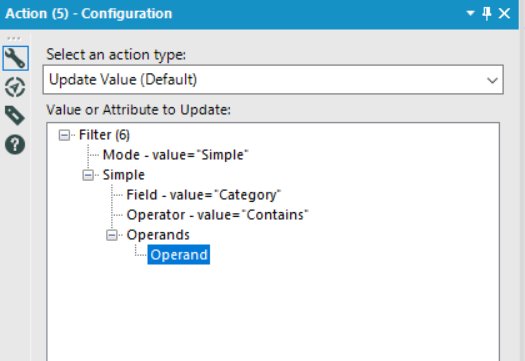This screenshot has width=525, height=361.
Task: Select Mode value Simple tree item
Action: tap(175, 155)
